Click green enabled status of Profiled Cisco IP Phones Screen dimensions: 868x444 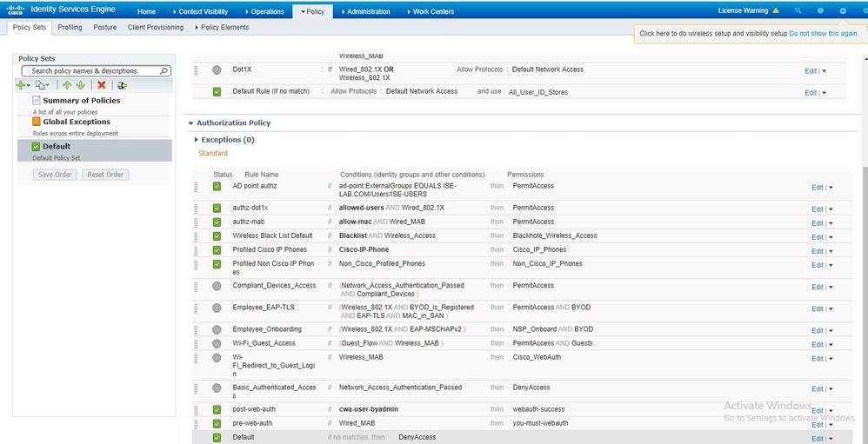coord(217,250)
